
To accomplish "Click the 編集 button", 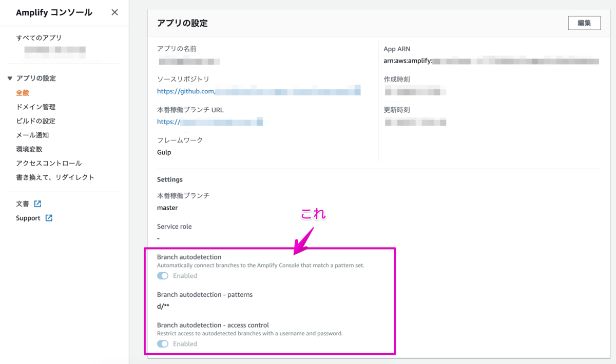I will [x=584, y=23].
